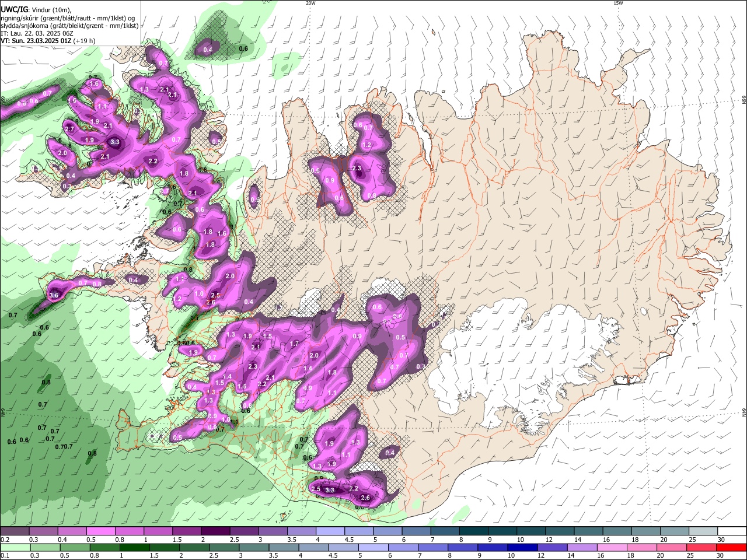Click the '2.7' precipitation value on the map
The width and height of the screenshot is (747, 560).
tap(69, 129)
